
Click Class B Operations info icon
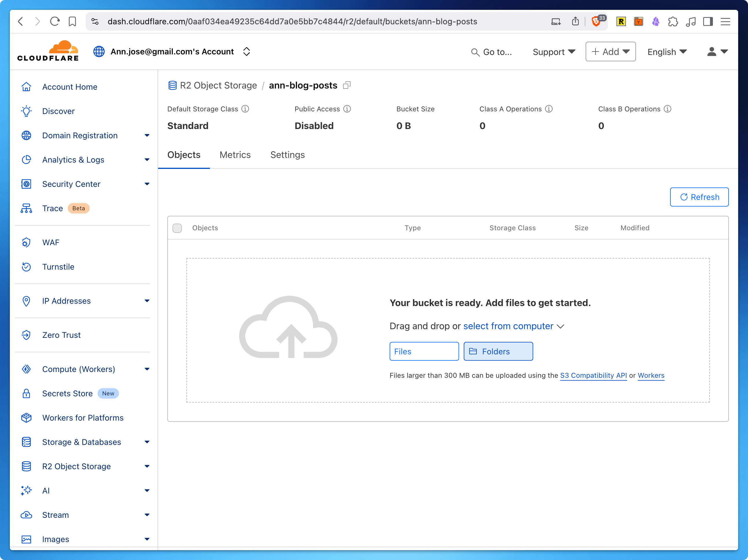[668, 109]
